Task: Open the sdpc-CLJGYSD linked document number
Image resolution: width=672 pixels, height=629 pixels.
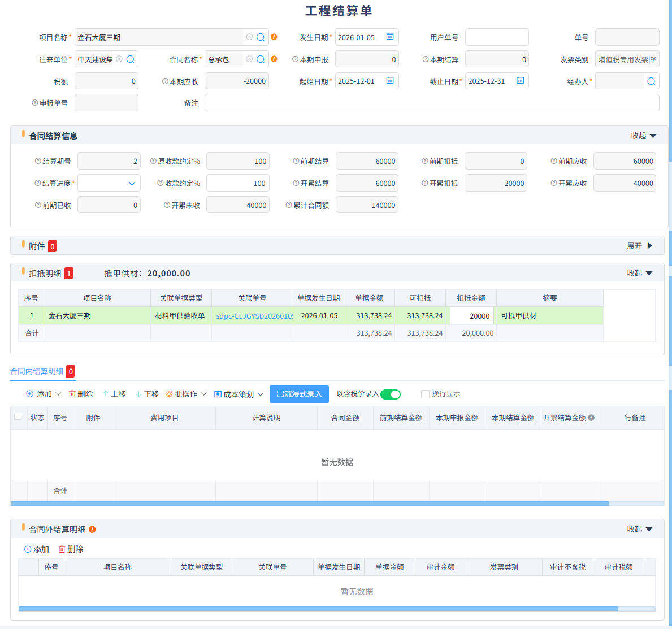Action: click(254, 316)
